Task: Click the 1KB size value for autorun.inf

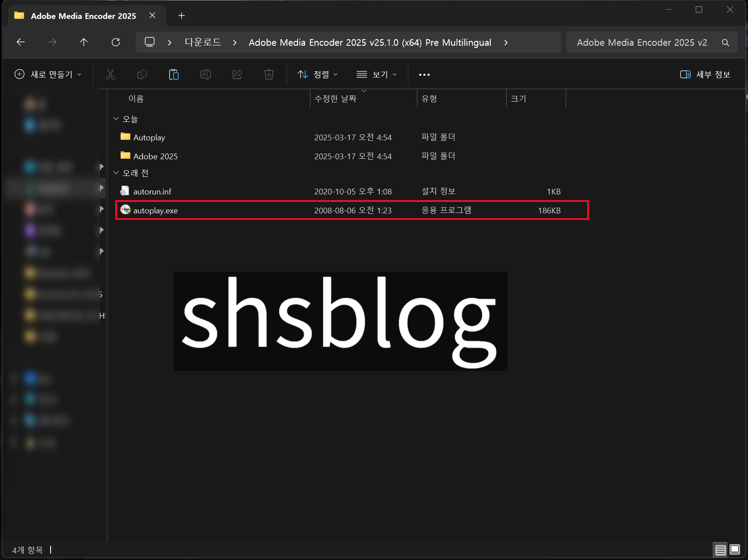Action: [554, 192]
